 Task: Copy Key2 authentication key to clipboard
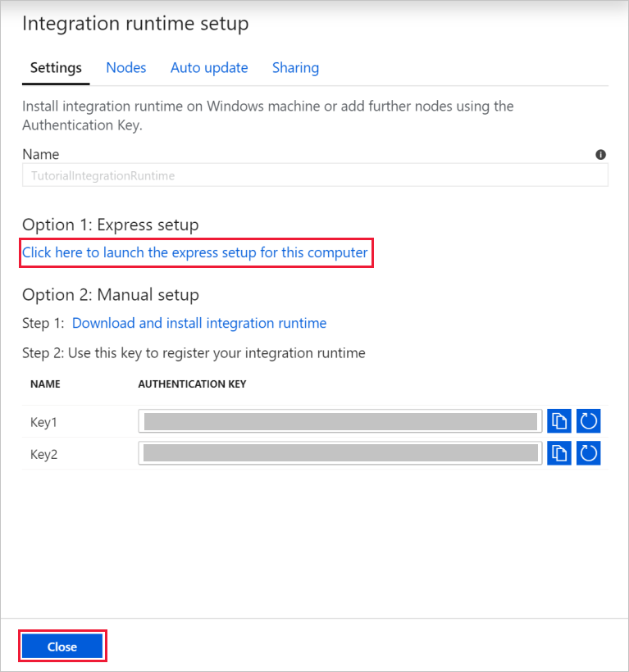click(558, 452)
